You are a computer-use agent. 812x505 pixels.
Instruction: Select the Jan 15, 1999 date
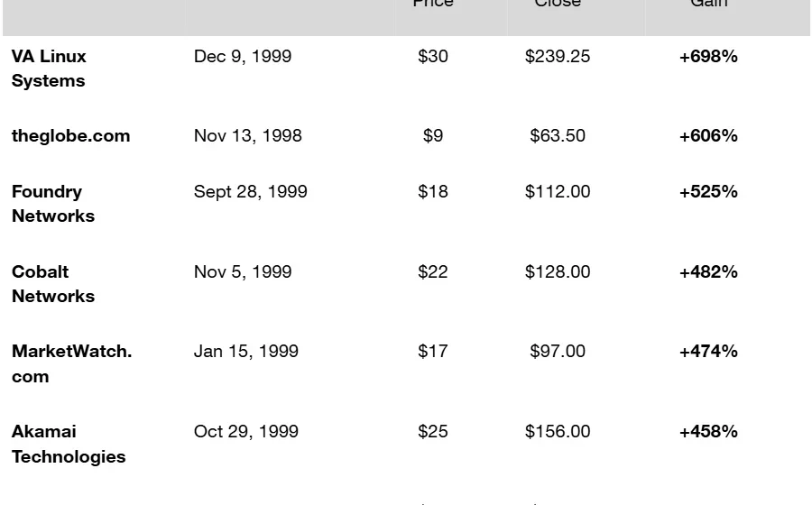(x=246, y=351)
